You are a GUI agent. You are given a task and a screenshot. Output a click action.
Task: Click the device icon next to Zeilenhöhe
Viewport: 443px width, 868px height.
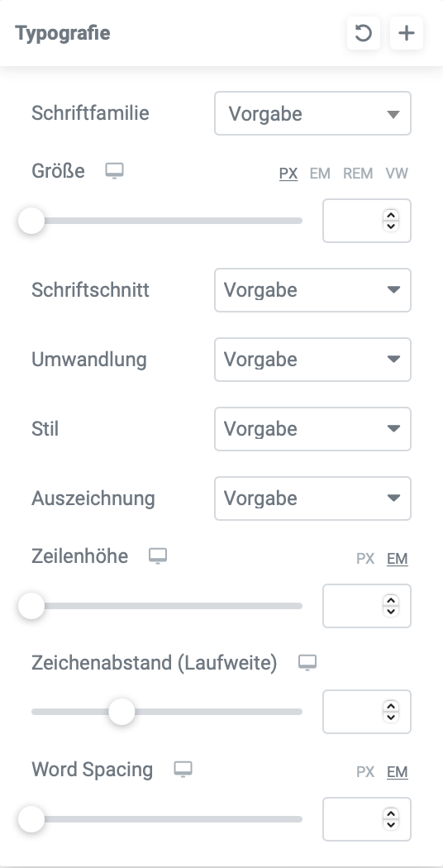pos(158,556)
